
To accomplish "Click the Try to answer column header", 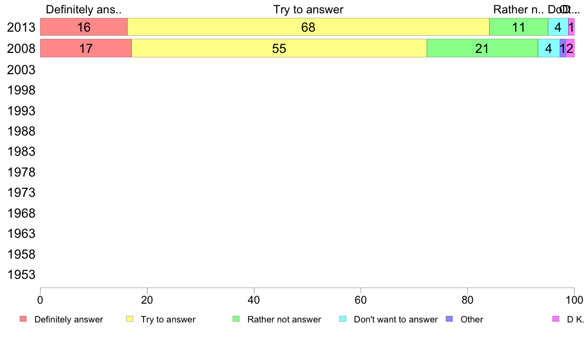I will click(308, 9).
